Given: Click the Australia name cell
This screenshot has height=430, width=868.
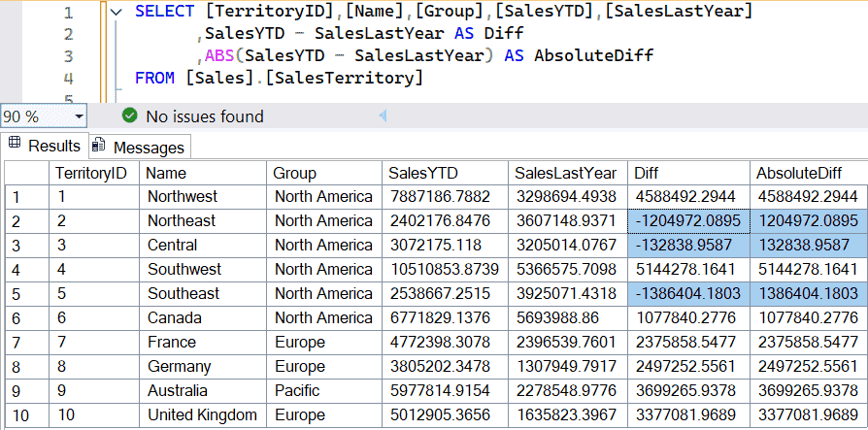Looking at the screenshot, I should point(203,391).
